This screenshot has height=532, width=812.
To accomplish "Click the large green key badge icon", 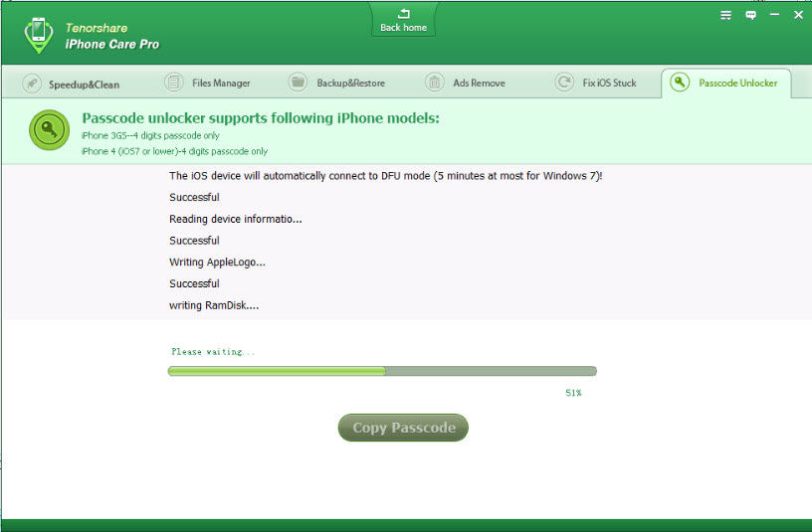I will point(49,130).
